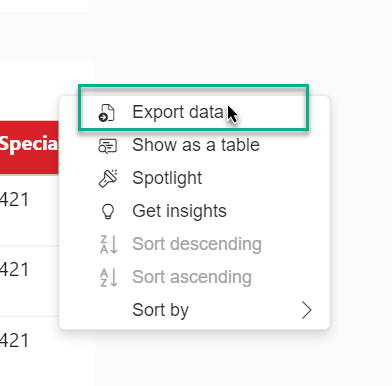This screenshot has width=392, height=386.
Task: Select the first 421 table cell
Action: coord(14,200)
